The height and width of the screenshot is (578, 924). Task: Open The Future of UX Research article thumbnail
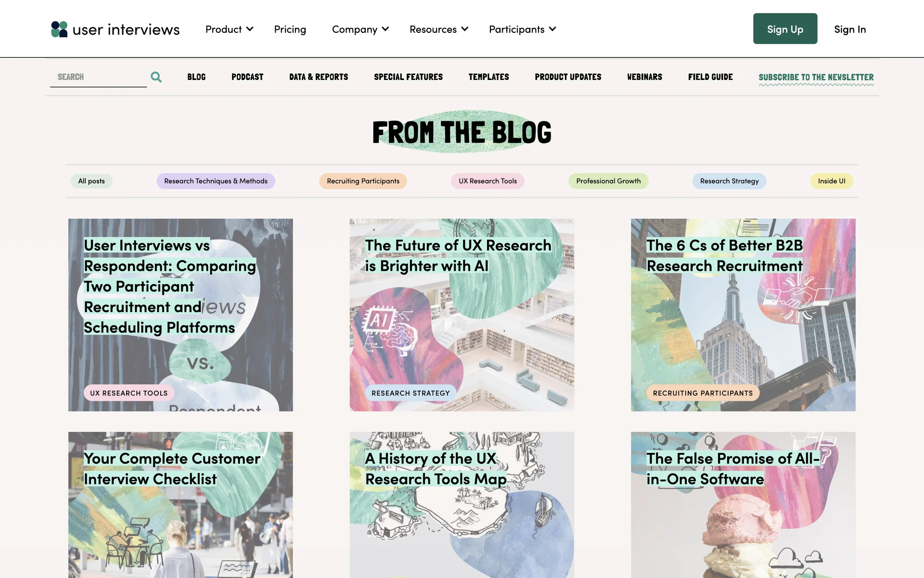[x=462, y=315]
